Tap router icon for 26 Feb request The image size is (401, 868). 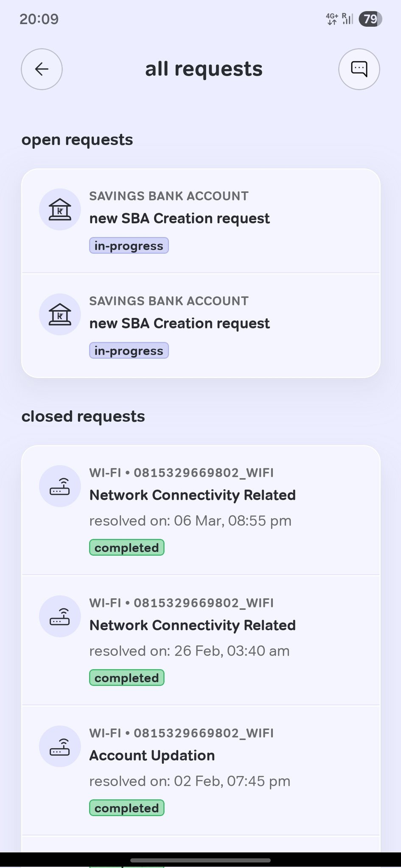point(60,616)
